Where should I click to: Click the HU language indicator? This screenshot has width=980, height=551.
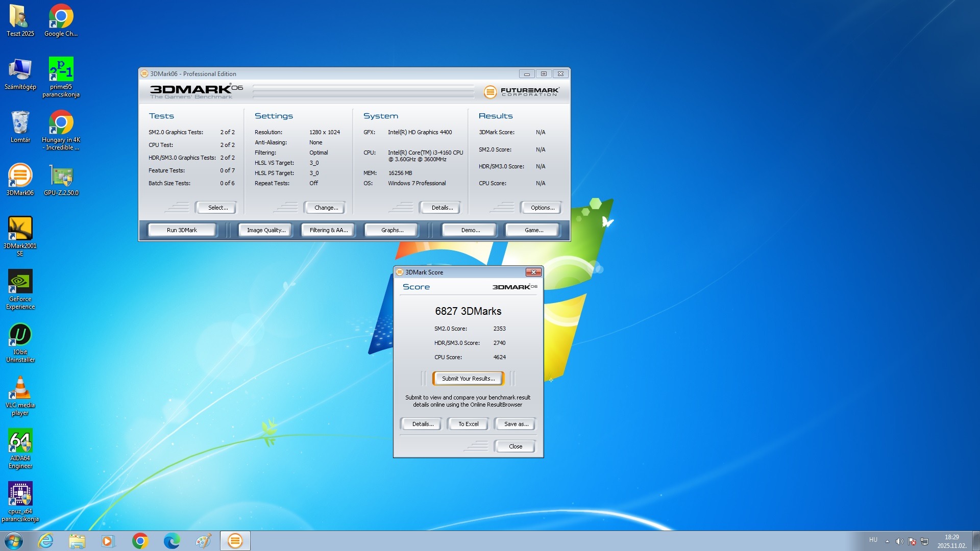point(873,540)
